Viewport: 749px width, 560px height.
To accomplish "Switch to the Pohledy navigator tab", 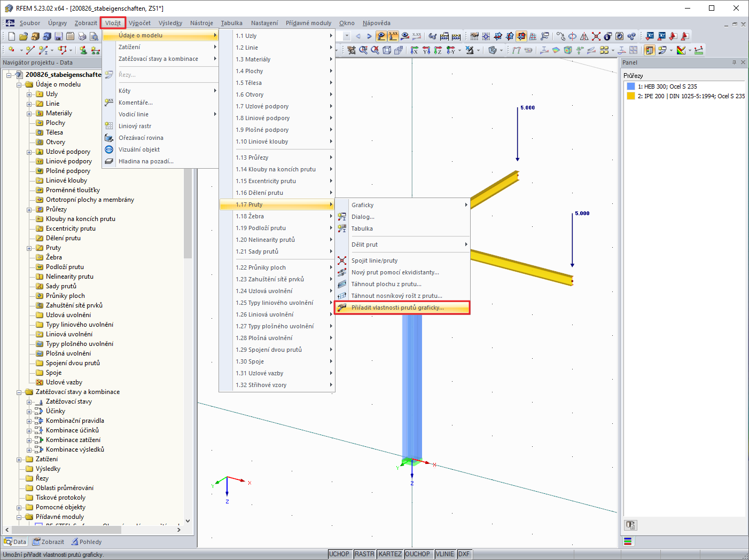I will click(x=87, y=542).
